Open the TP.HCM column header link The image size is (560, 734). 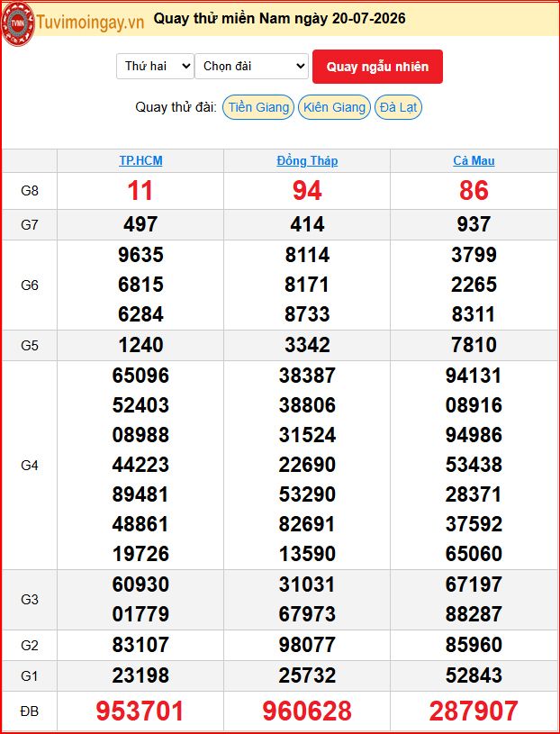coord(140,160)
